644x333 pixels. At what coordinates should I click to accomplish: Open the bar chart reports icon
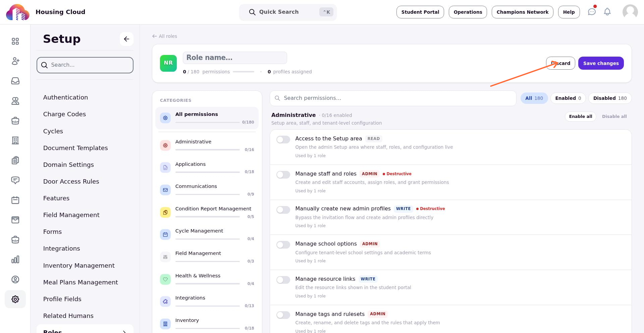(x=15, y=260)
